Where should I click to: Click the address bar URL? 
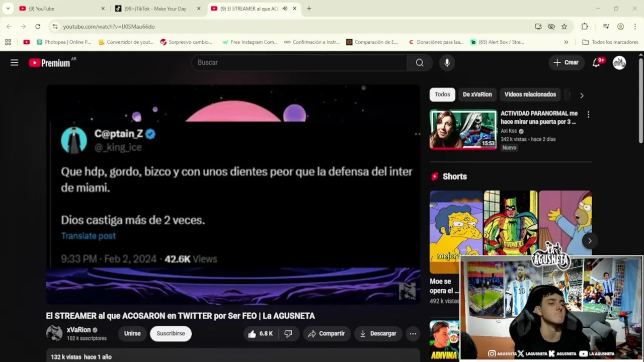click(109, 27)
